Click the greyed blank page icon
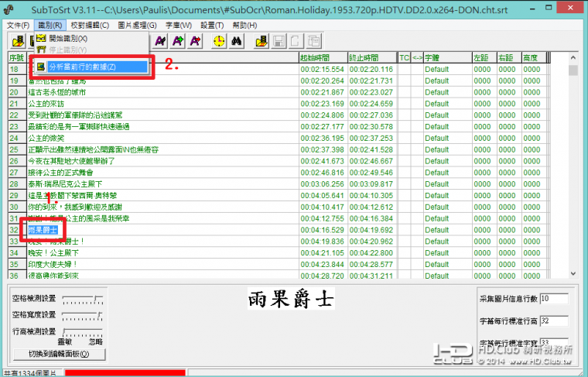The height and width of the screenshot is (377, 588). (296, 41)
